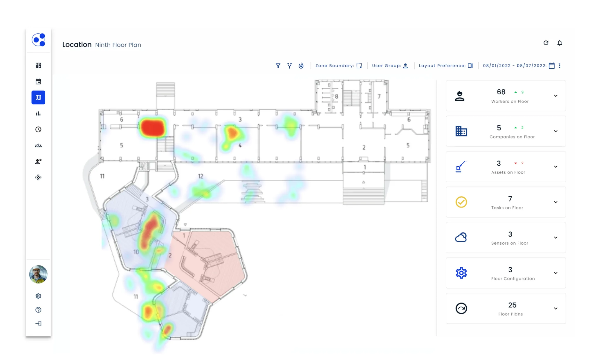Click the notification bell icon
This screenshot has width=592, height=364.
click(559, 43)
